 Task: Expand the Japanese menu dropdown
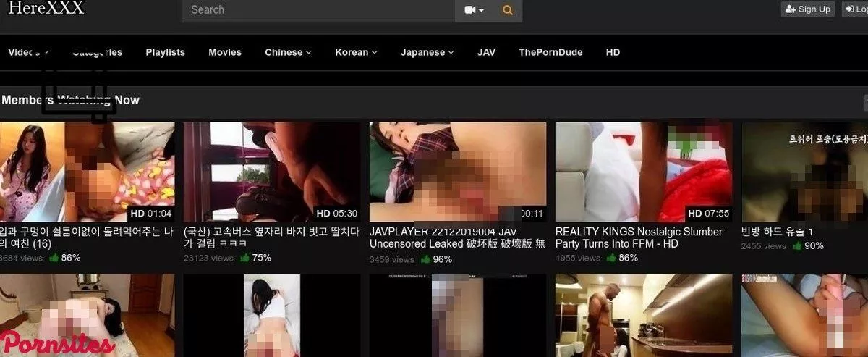click(427, 52)
